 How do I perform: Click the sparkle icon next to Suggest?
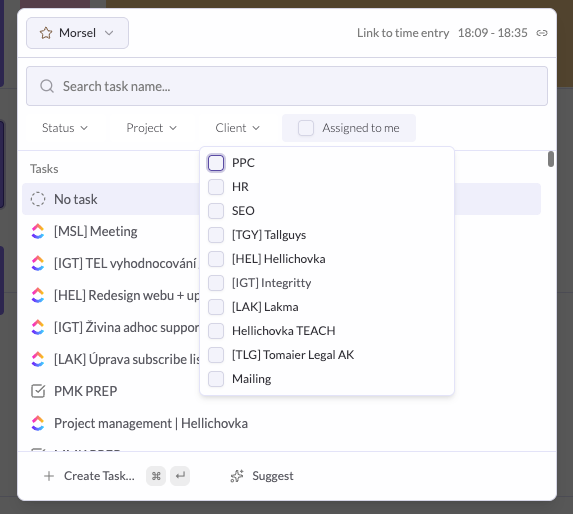click(237, 476)
